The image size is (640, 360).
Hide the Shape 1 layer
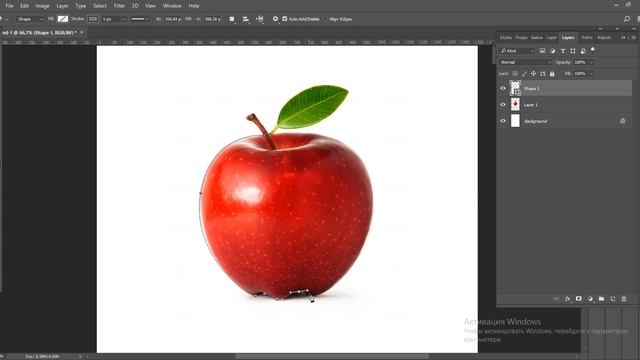click(503, 89)
